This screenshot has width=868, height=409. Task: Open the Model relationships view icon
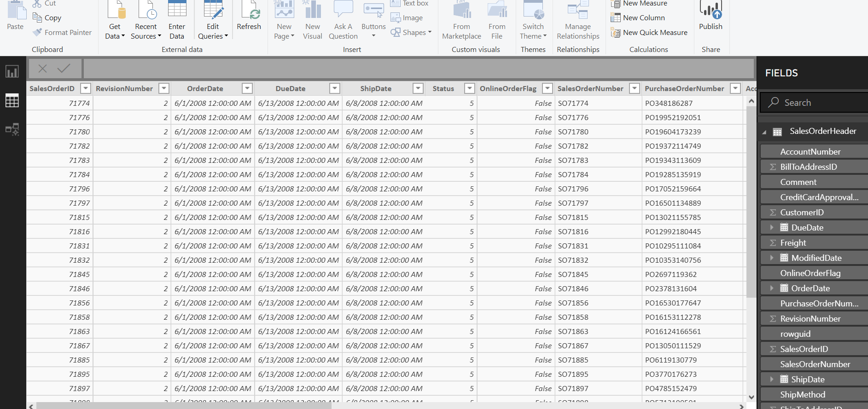pos(12,130)
